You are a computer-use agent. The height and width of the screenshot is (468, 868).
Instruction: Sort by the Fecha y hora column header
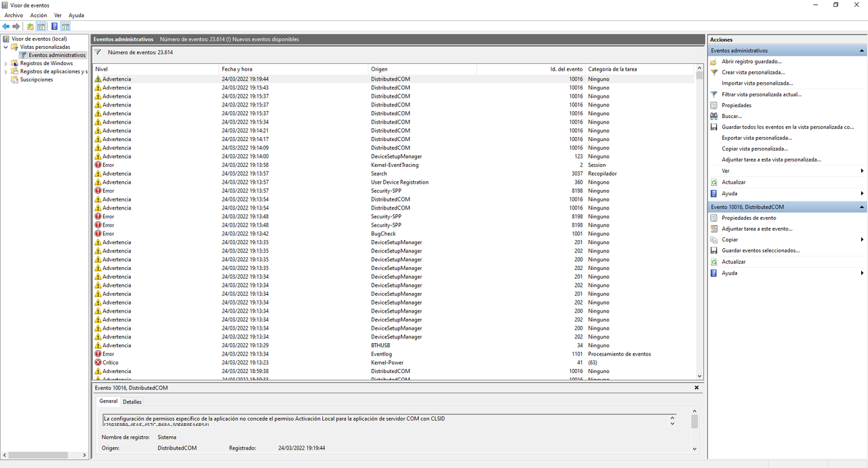coord(294,69)
